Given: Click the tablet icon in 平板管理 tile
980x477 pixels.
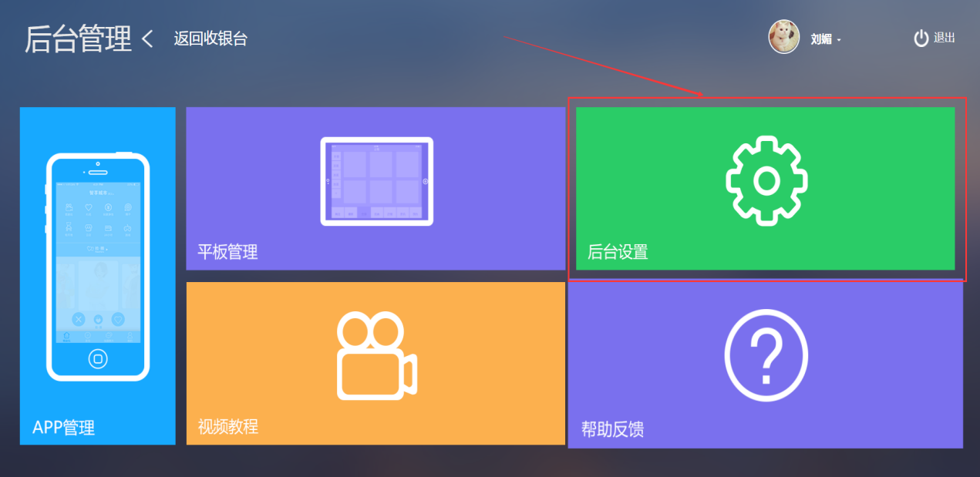Looking at the screenshot, I should click(376, 181).
